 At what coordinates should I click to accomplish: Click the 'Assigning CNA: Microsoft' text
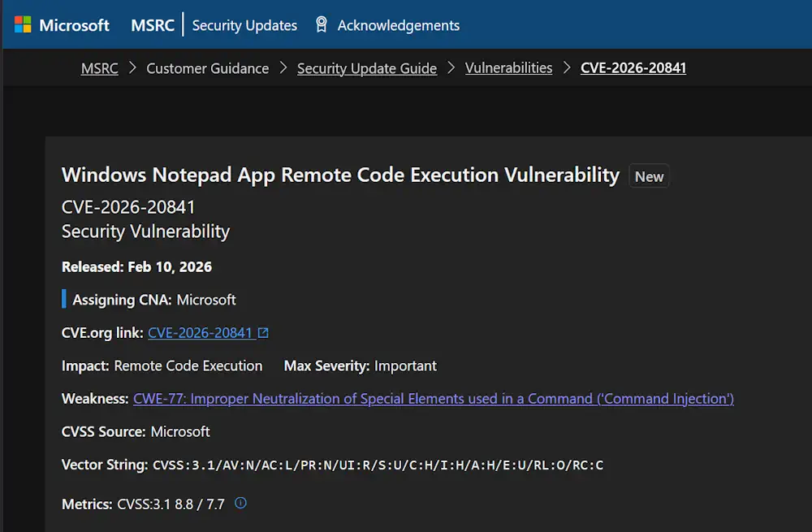click(x=153, y=300)
